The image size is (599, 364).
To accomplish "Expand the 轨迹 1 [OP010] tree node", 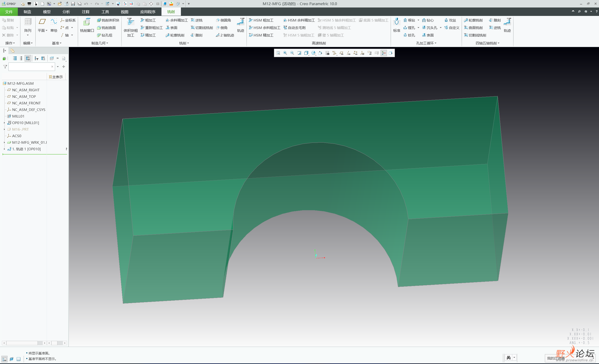I will pos(4,149).
